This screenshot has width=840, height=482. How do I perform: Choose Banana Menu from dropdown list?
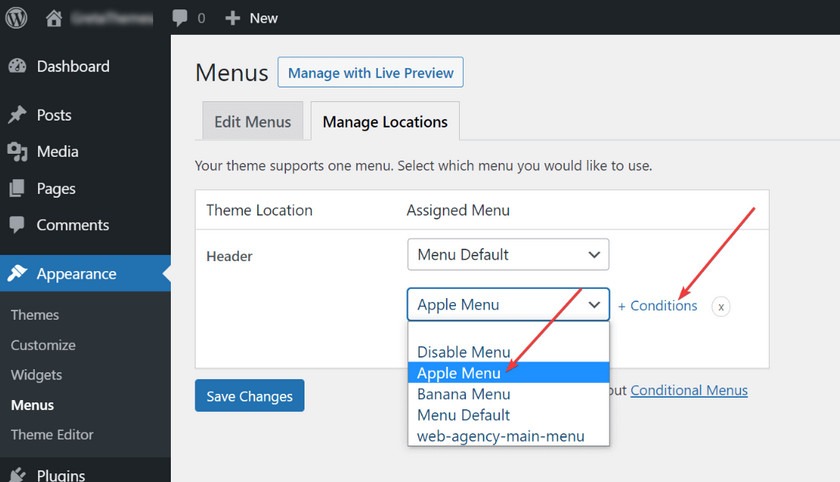tap(464, 394)
